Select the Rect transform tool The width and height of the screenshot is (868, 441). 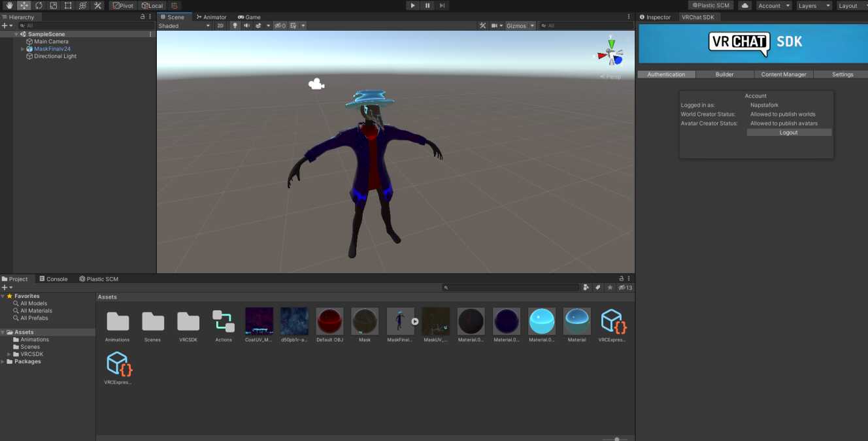tap(68, 5)
